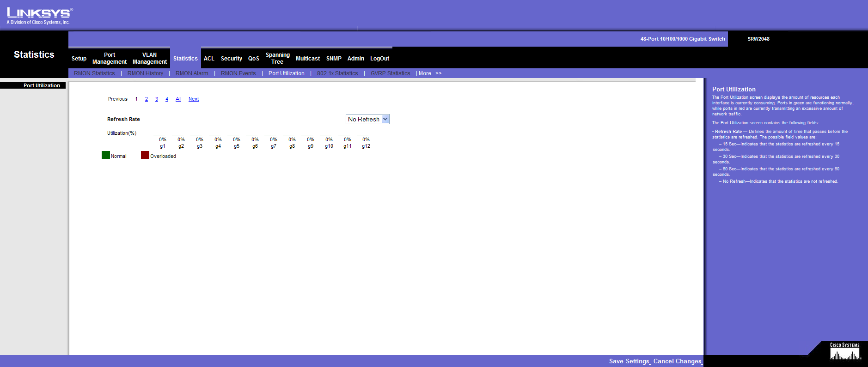Viewport: 868px width, 367px height.
Task: Click the red Overloaded legend swatch
Action: [145, 156]
